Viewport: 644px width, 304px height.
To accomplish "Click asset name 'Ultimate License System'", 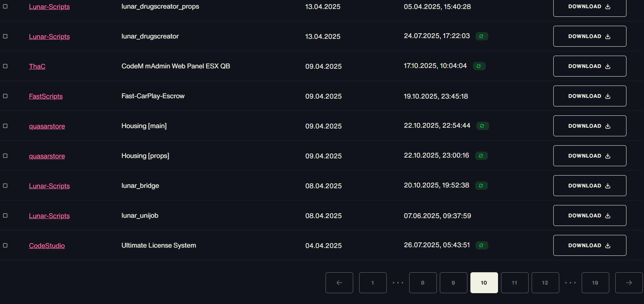I will click(159, 245).
